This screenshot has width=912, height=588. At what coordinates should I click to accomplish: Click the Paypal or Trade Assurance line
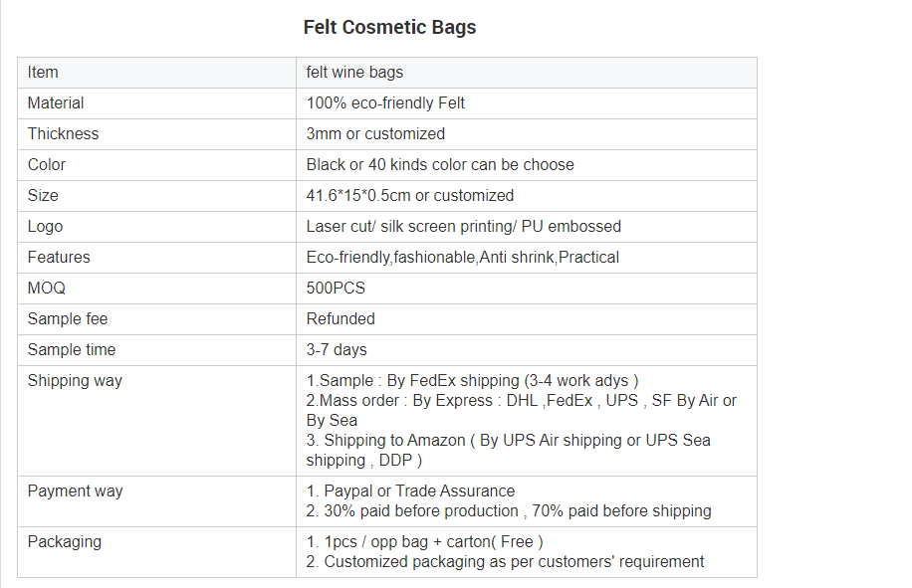tap(410, 490)
